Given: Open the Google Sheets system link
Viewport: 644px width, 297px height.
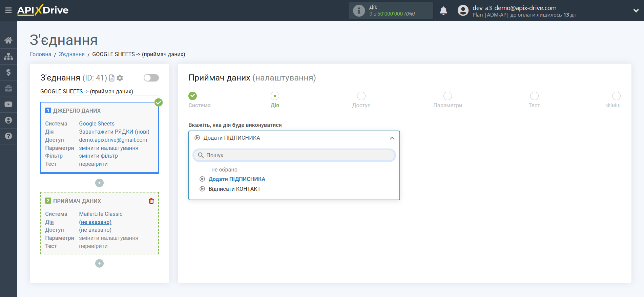Looking at the screenshot, I should click(97, 123).
